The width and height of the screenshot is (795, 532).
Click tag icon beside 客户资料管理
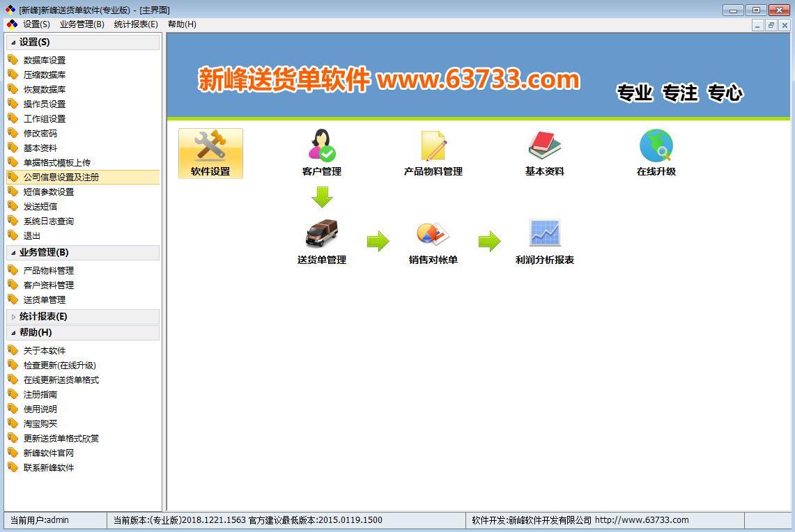point(13,285)
